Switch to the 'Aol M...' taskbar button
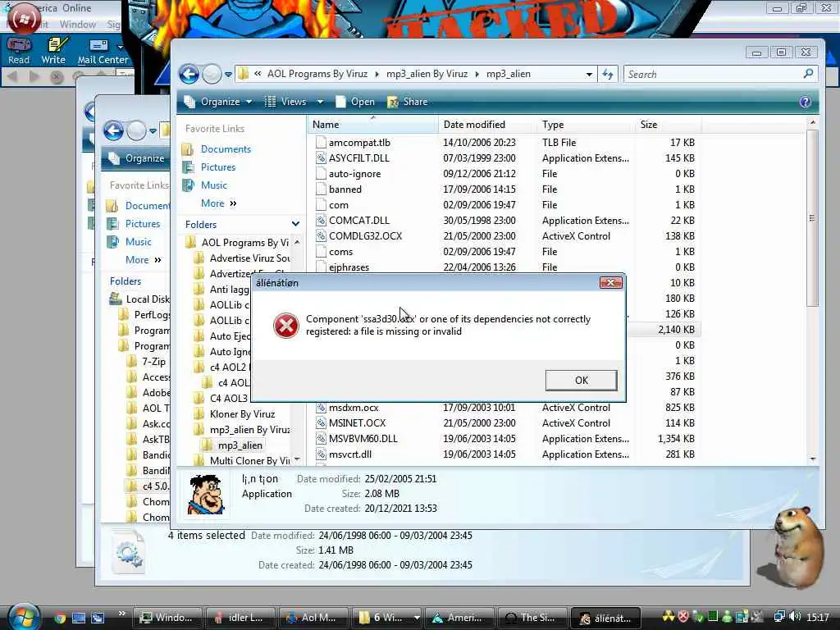The image size is (840, 630). [313, 618]
